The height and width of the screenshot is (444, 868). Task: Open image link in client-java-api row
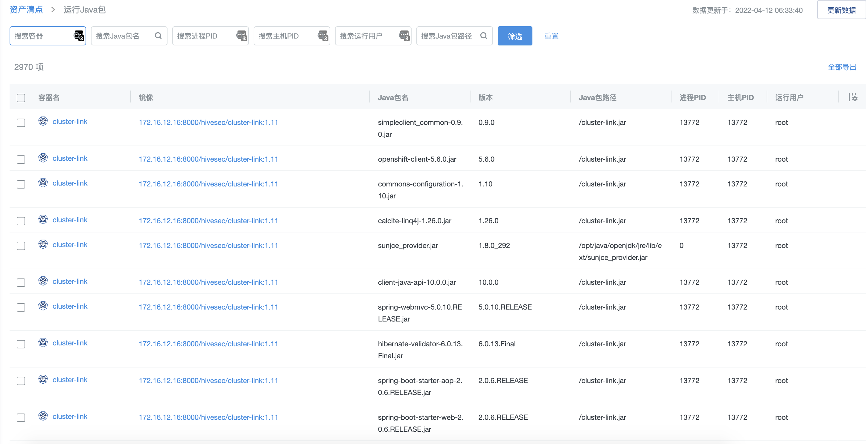point(208,282)
